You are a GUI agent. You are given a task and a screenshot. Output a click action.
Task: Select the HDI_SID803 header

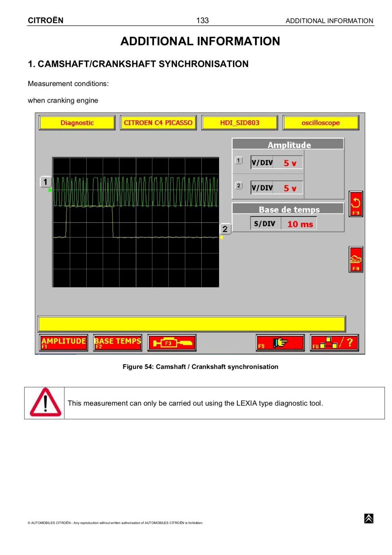click(239, 123)
